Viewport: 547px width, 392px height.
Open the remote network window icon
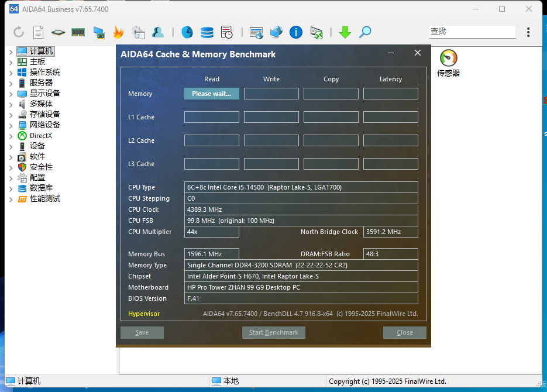coord(256,33)
